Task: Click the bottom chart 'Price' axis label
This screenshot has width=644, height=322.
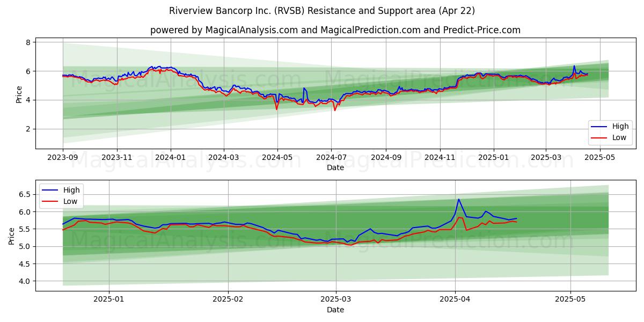Action: click(12, 236)
